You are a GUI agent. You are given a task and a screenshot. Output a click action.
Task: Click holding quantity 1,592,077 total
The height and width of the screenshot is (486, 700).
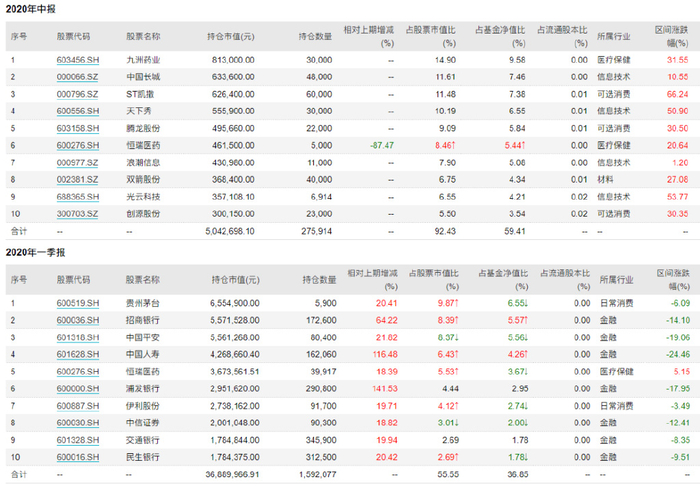pyautogui.click(x=317, y=474)
